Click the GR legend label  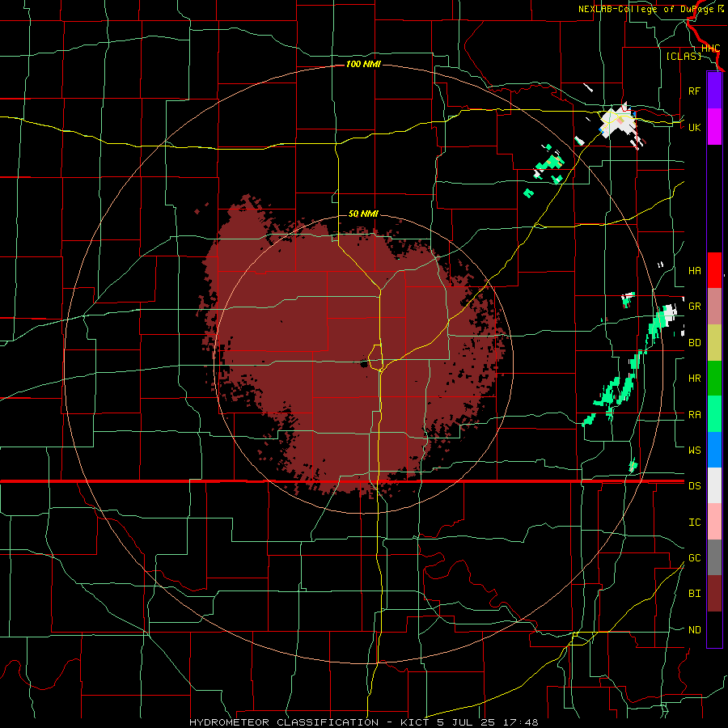pyautogui.click(x=694, y=307)
